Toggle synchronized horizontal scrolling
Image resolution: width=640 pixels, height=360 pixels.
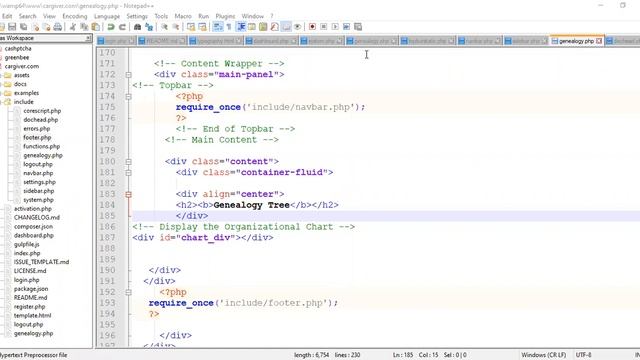pyautogui.click(x=202, y=27)
